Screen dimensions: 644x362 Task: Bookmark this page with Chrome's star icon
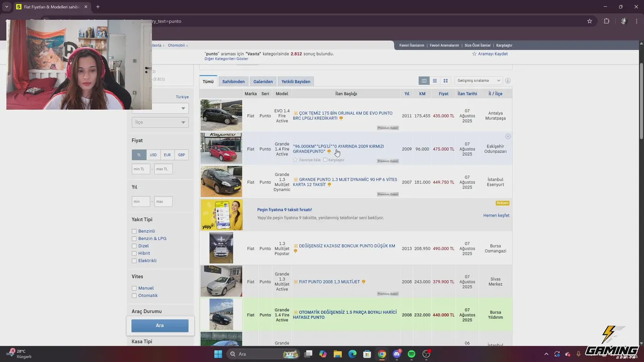point(590,21)
